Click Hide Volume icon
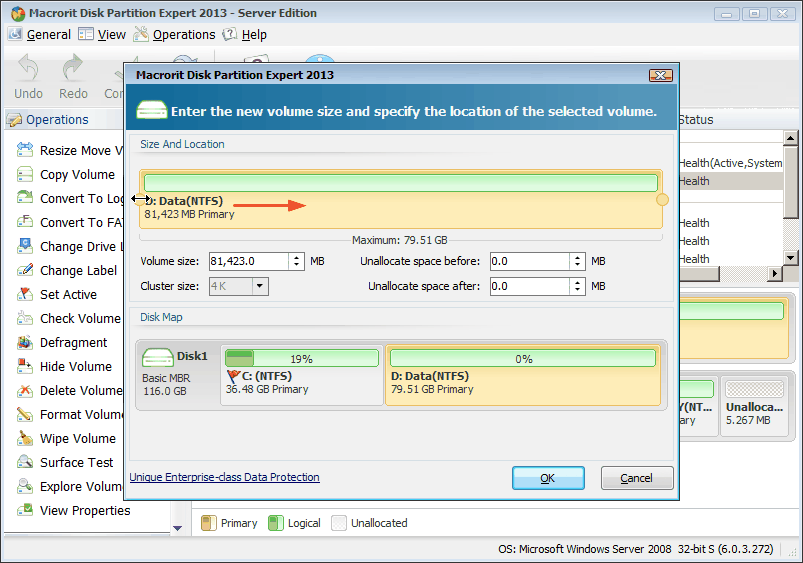Screen dimensions: 803x563 [25, 366]
